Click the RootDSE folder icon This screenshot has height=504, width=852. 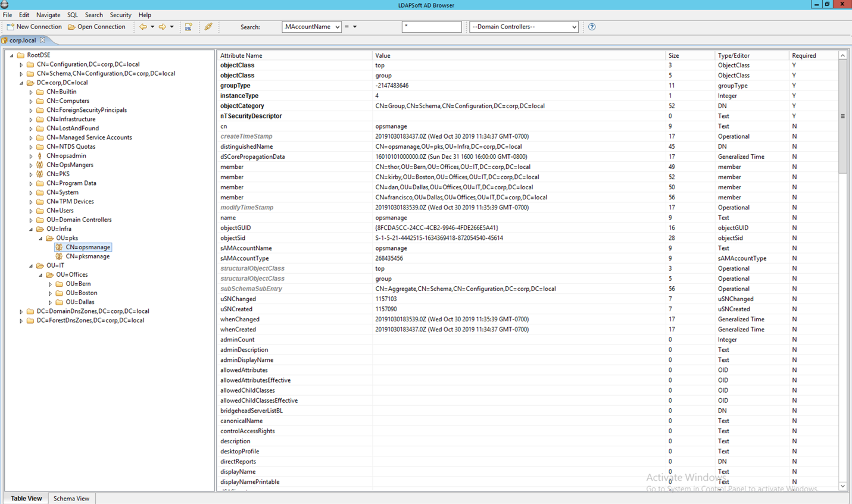[x=21, y=55]
